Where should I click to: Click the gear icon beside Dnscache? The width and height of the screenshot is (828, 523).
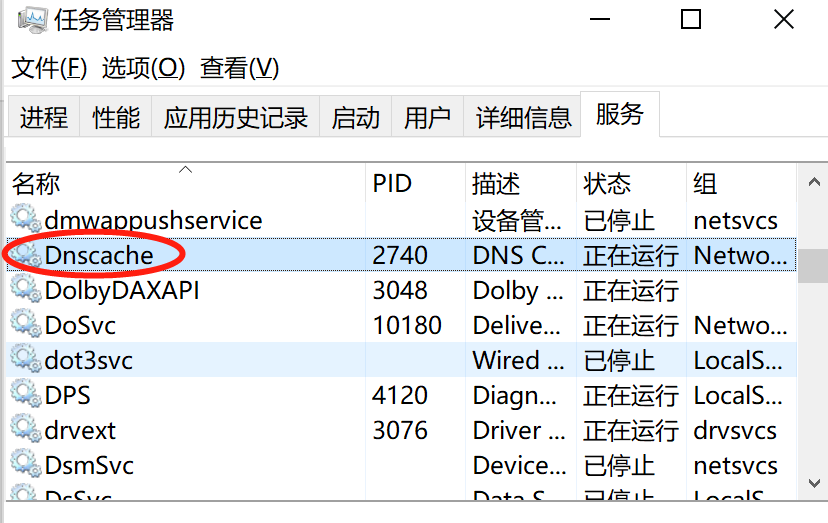point(23,255)
